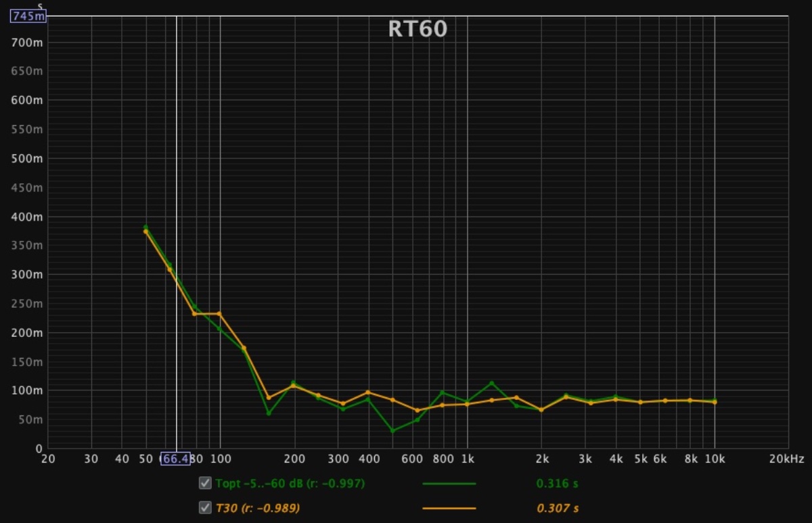Click the orange T30 data point at 400 Hz
The width and height of the screenshot is (812, 523).
368,392
